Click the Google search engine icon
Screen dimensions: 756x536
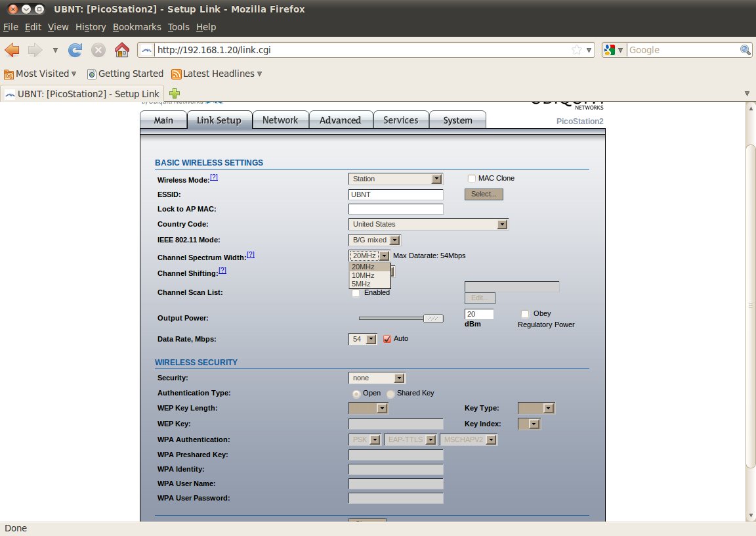[610, 50]
